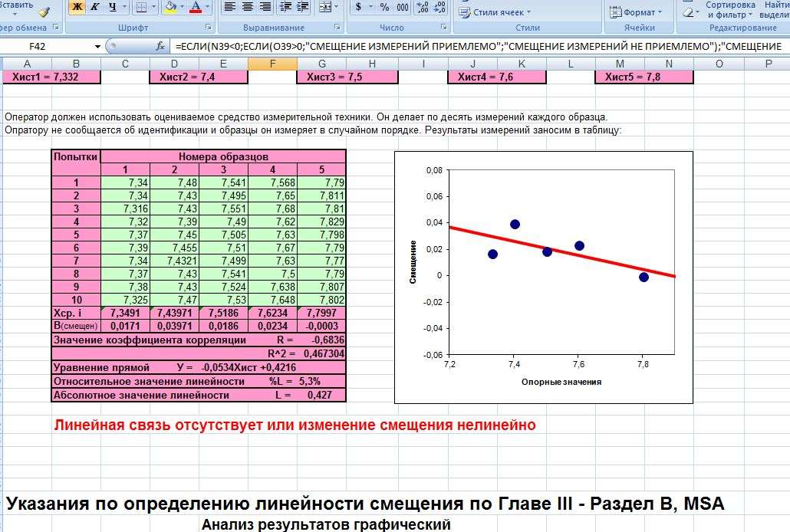Align text right in the cell

[265, 8]
